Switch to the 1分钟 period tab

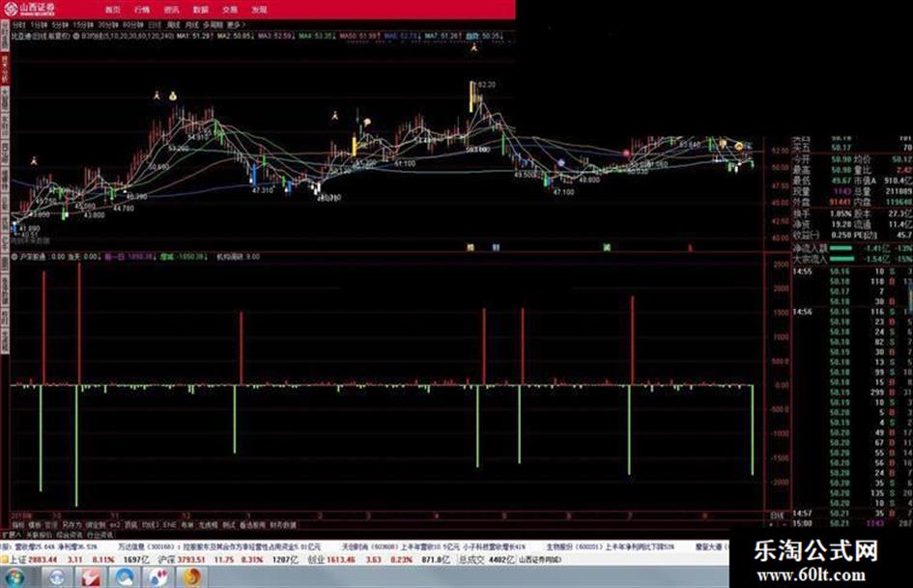coord(39,25)
